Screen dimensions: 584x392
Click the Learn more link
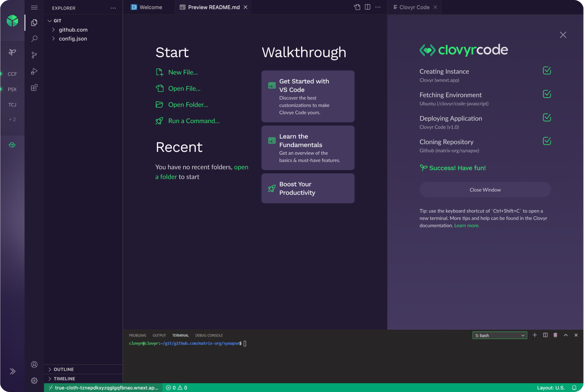[466, 226]
